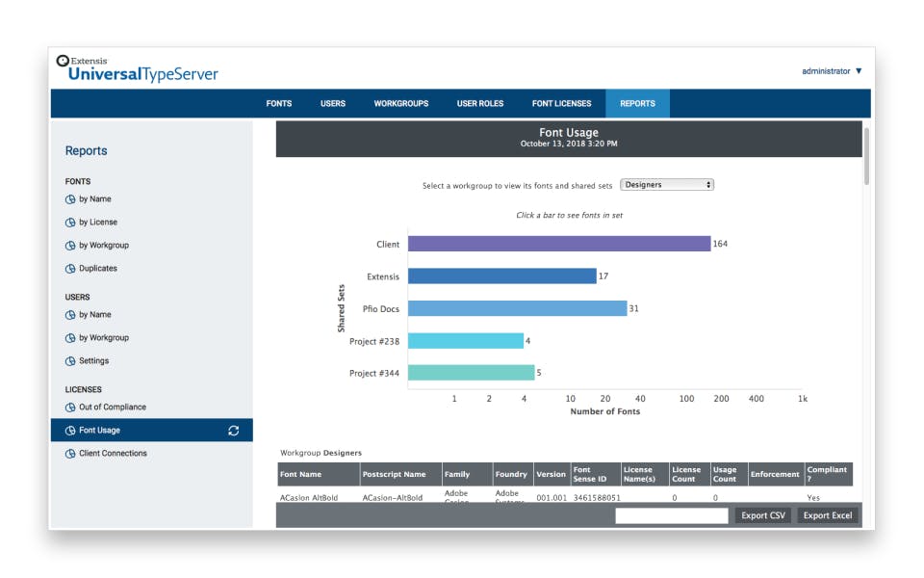Click the report icon beside Font Usage
Viewport: 924px width, 578px height.
[70, 431]
